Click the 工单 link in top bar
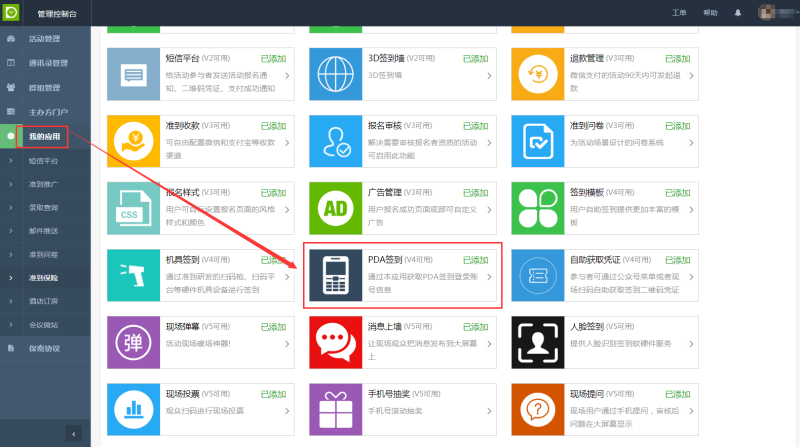The image size is (800, 447). click(x=680, y=13)
